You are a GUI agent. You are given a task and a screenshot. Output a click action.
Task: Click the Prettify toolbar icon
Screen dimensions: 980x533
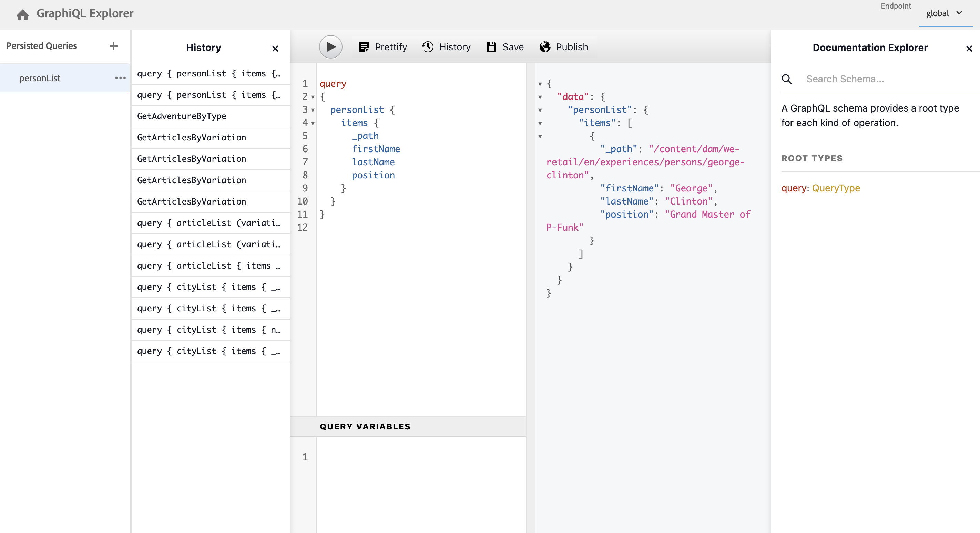pyautogui.click(x=364, y=47)
